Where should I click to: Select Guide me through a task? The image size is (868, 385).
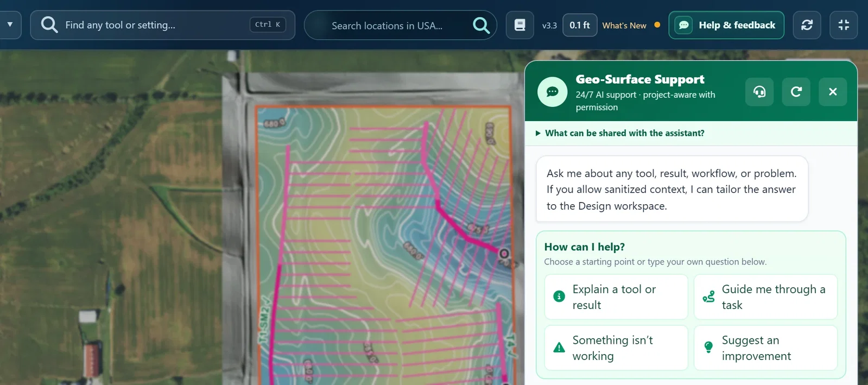point(765,297)
